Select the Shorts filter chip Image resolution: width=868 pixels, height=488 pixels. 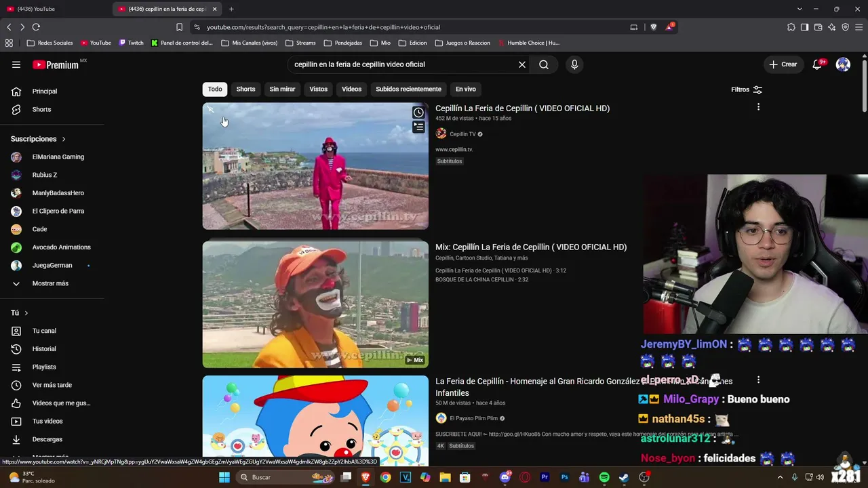(x=245, y=89)
